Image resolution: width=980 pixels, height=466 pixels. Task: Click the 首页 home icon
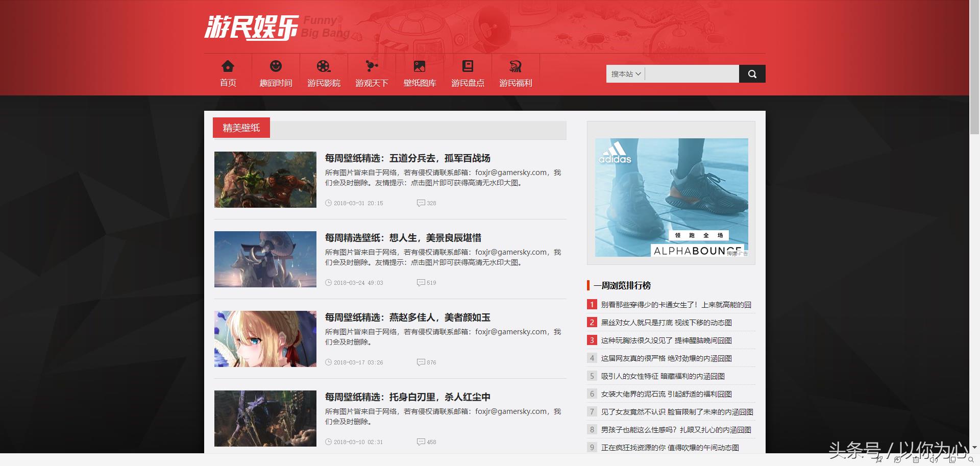tap(228, 66)
